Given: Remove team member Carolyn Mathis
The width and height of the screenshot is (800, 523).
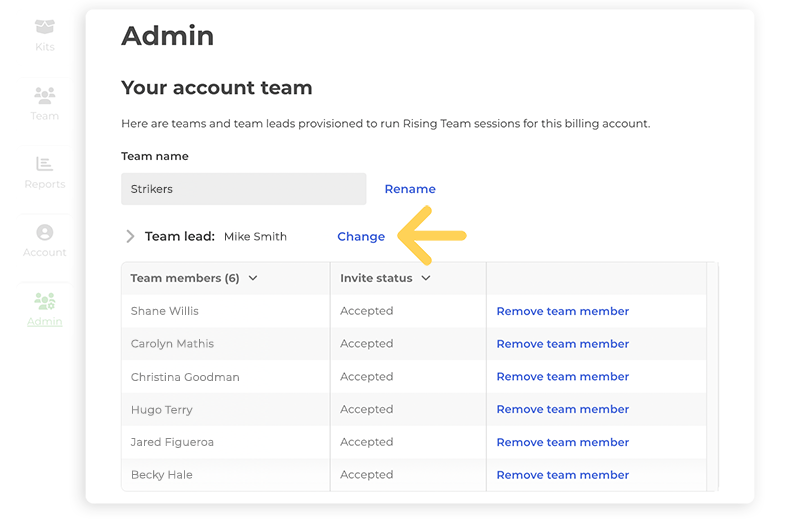Looking at the screenshot, I should coord(562,344).
